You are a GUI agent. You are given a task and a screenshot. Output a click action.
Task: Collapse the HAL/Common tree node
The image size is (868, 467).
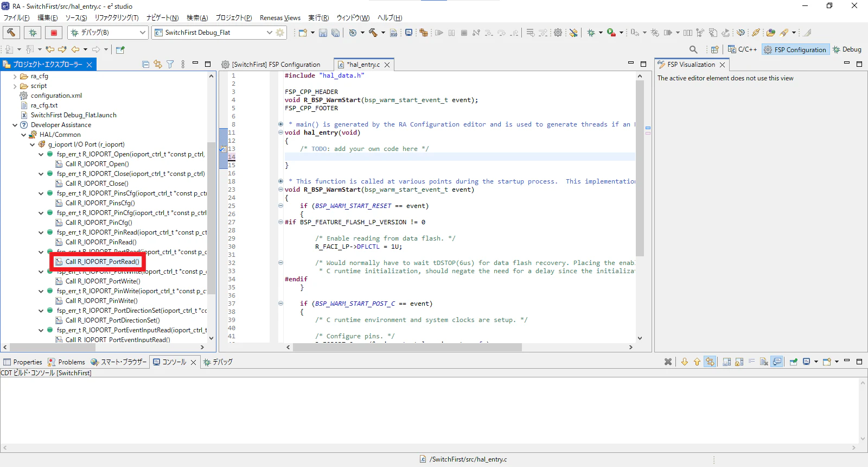(x=24, y=135)
